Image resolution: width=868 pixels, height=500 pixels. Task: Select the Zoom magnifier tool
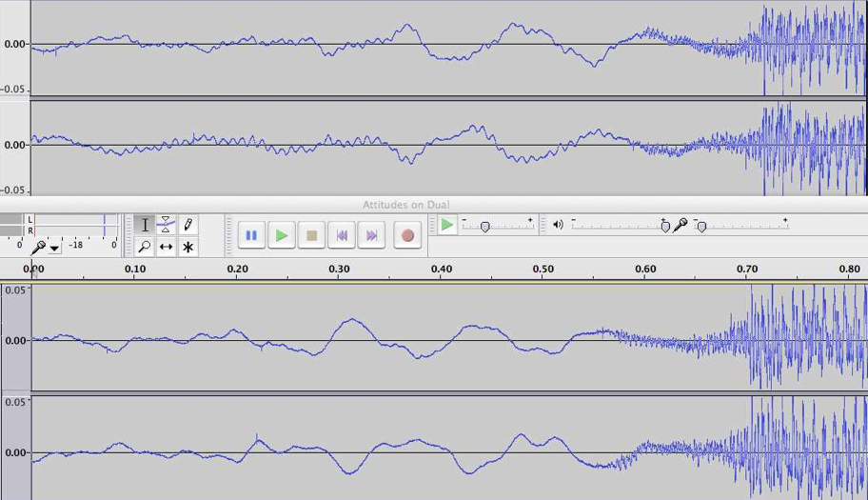[145, 247]
